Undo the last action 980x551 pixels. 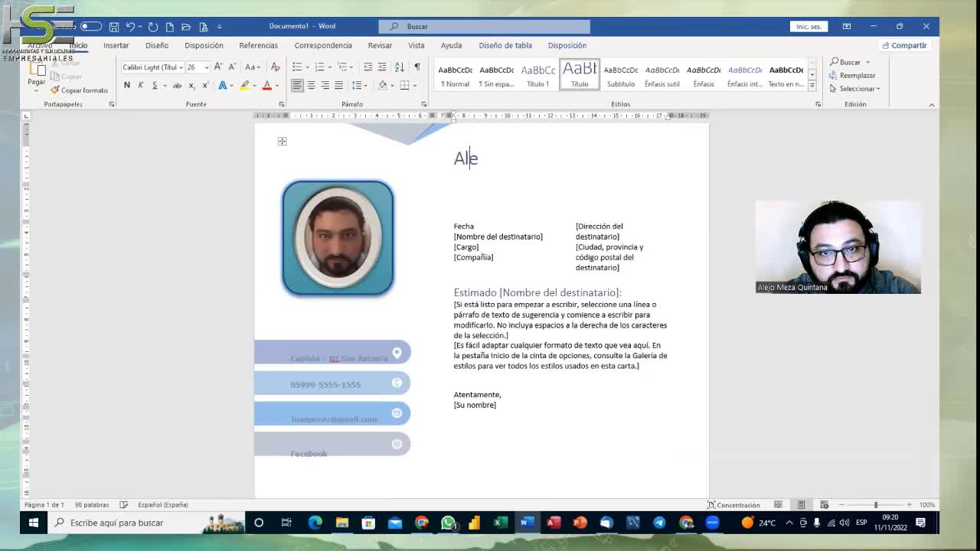point(130,27)
